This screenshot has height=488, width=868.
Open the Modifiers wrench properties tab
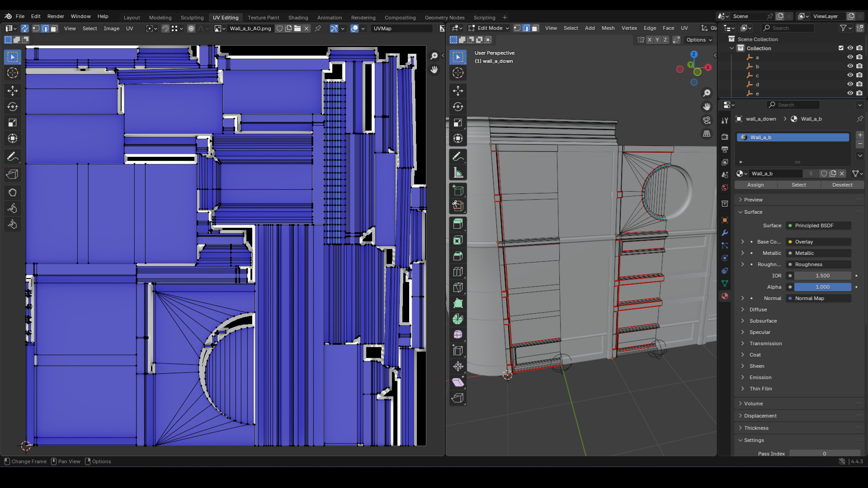coord(725,233)
